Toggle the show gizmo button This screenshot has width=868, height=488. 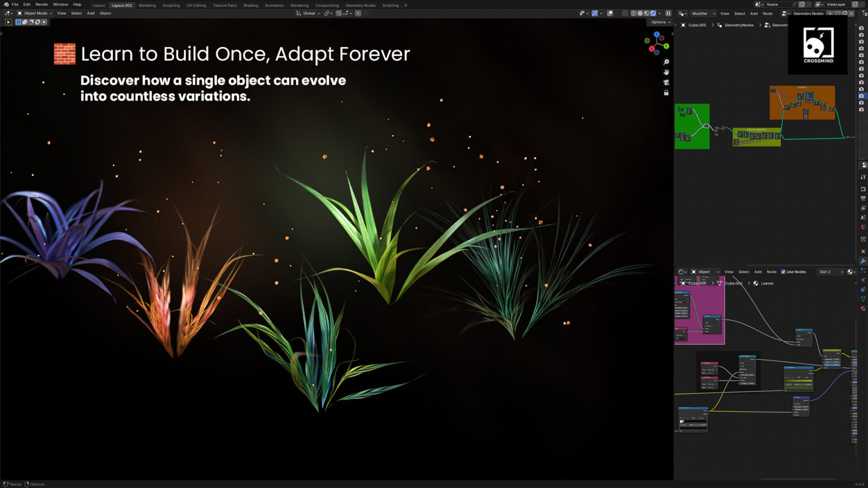pos(594,14)
